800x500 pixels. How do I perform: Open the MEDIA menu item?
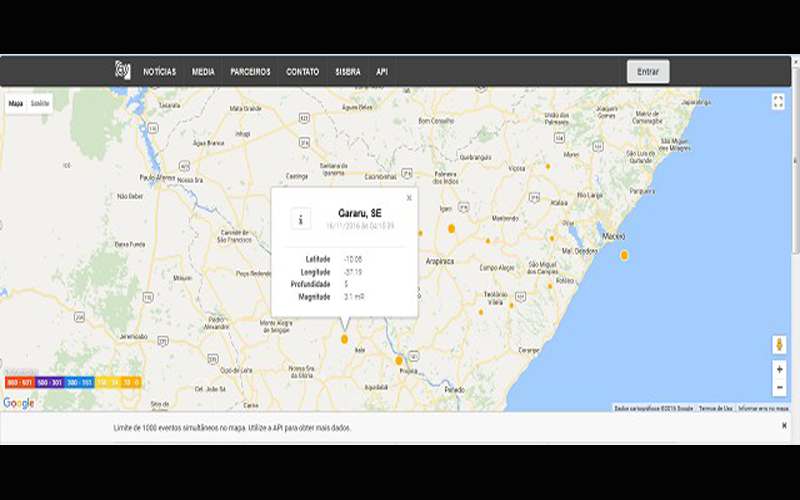click(203, 72)
